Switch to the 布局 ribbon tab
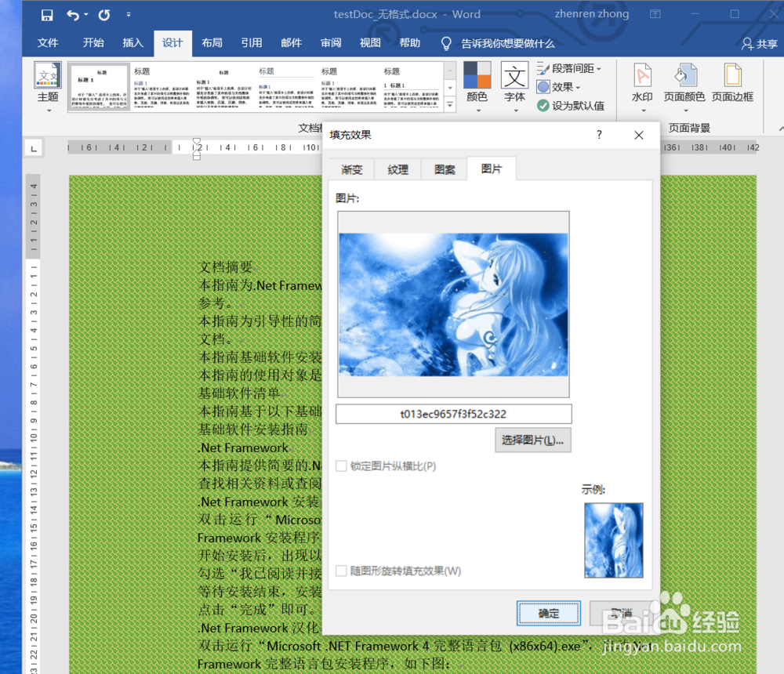784x674 pixels. coord(212,43)
